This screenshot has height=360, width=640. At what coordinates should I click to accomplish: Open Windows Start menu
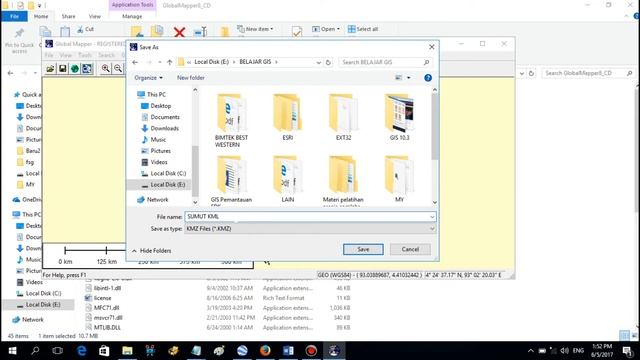point(12,351)
